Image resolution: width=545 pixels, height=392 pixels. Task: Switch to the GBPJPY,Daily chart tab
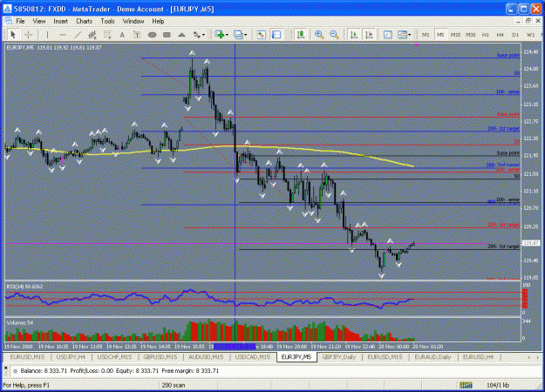338,356
